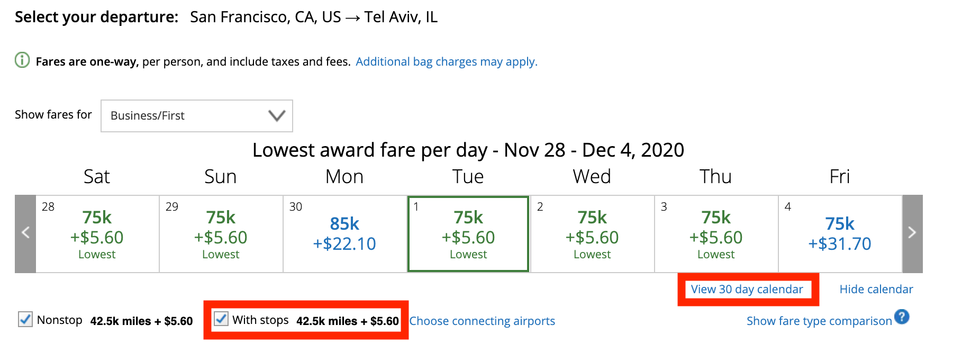Viewport: 980px width, 343px height.
Task: Go to the next week with right arrow
Action: pyautogui.click(x=912, y=233)
